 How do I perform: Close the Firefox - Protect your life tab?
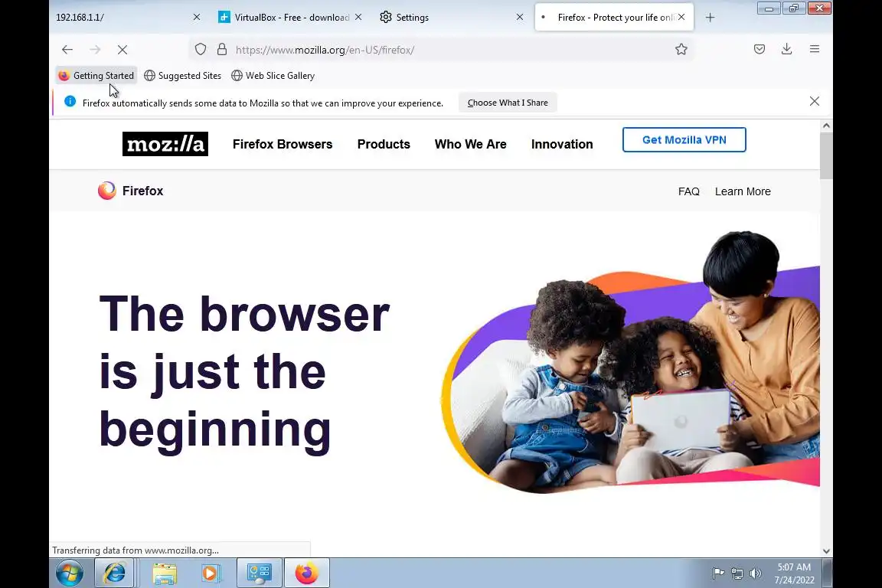pyautogui.click(x=681, y=18)
